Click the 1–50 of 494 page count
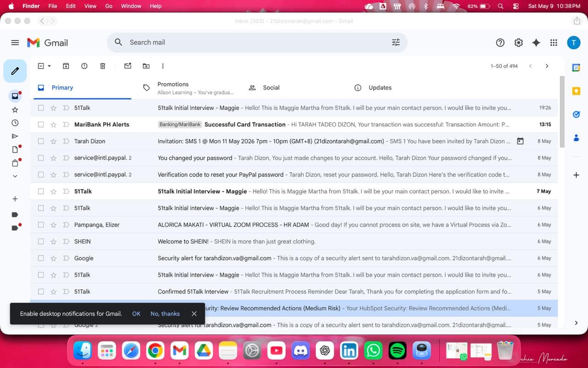The height and width of the screenshot is (368, 588). (504, 66)
